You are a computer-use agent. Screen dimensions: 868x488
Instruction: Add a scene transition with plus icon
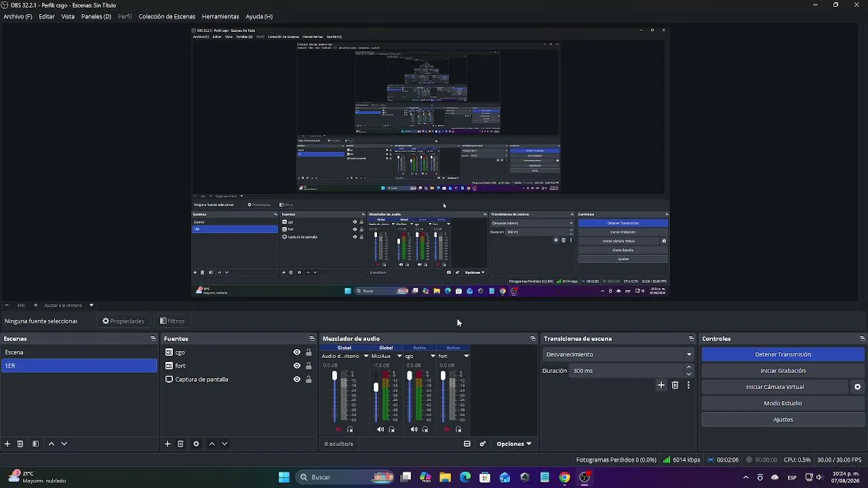[661, 385]
